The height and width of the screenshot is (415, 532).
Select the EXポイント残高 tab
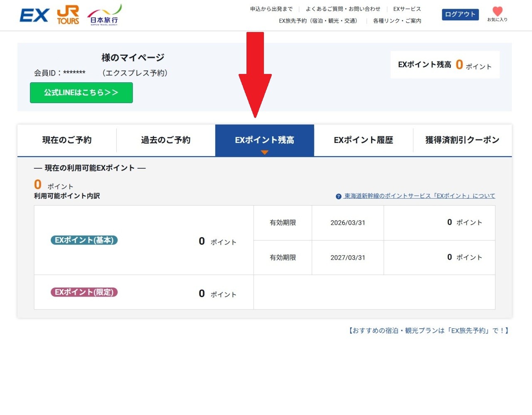click(x=264, y=140)
